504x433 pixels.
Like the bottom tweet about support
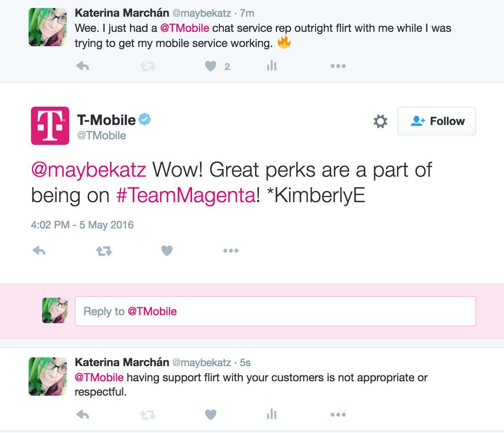[x=210, y=415]
